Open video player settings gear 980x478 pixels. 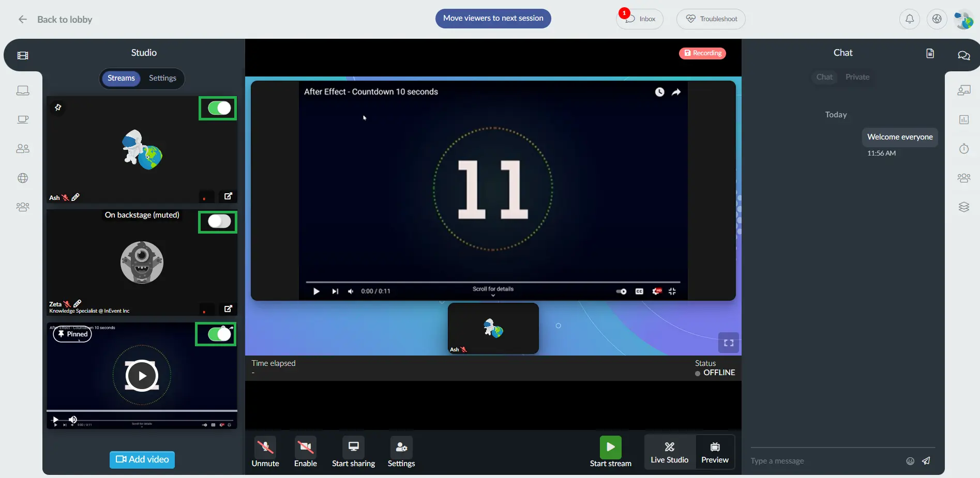[657, 291]
